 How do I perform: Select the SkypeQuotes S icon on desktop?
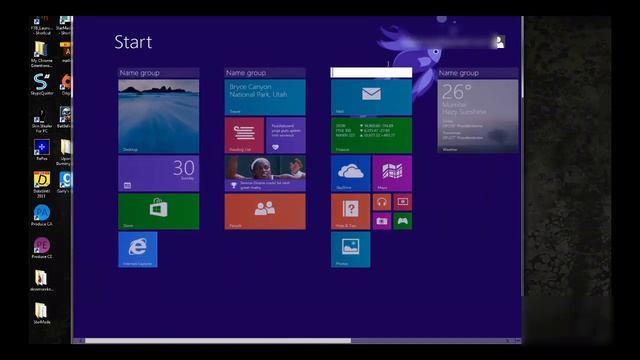[x=42, y=84]
